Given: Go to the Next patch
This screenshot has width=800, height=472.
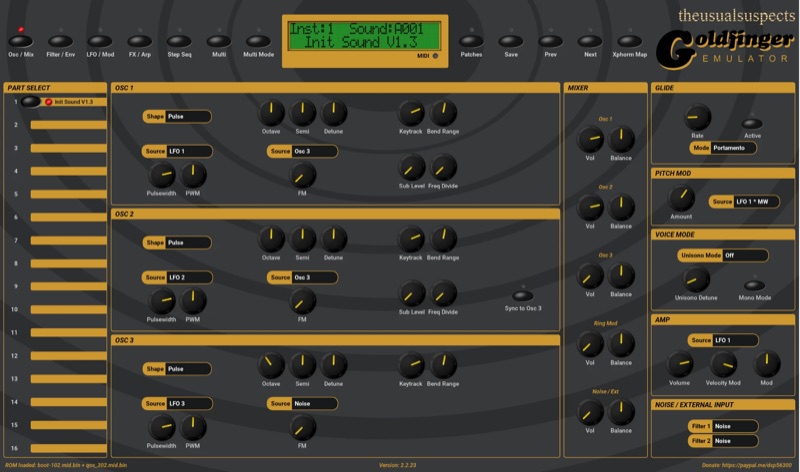Looking at the screenshot, I should [x=590, y=41].
